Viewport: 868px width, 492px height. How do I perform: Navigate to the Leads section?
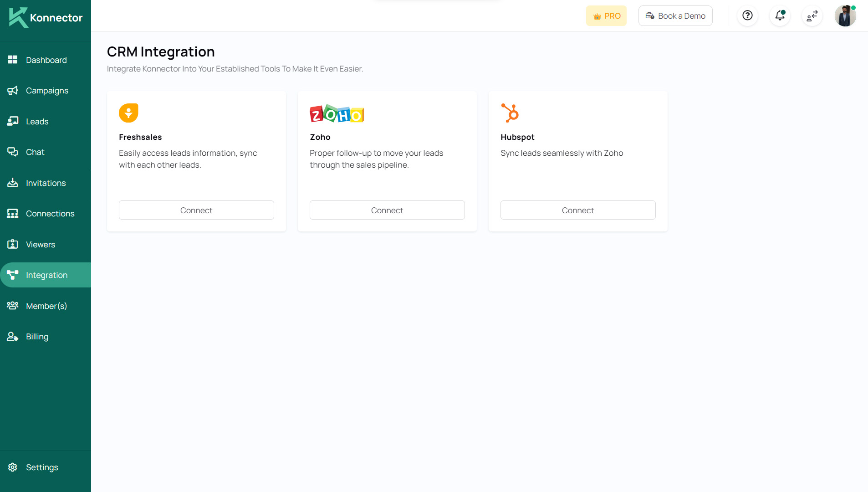[37, 122]
